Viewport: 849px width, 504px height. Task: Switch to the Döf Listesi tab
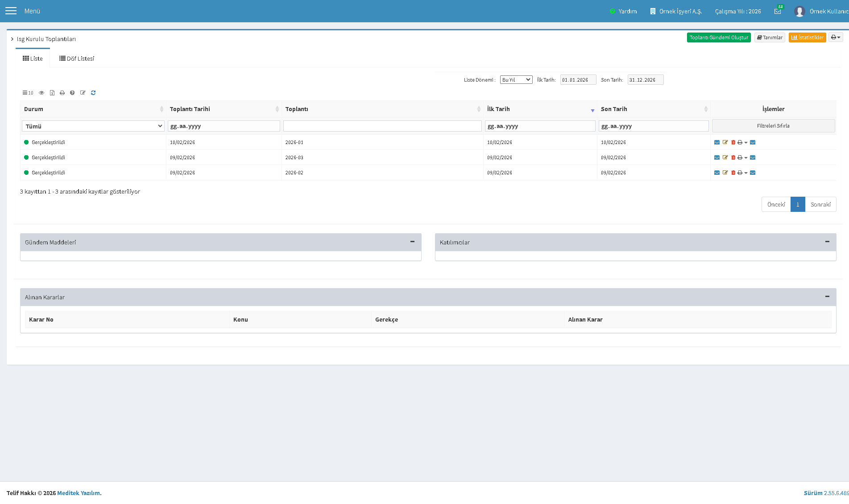[x=77, y=58]
